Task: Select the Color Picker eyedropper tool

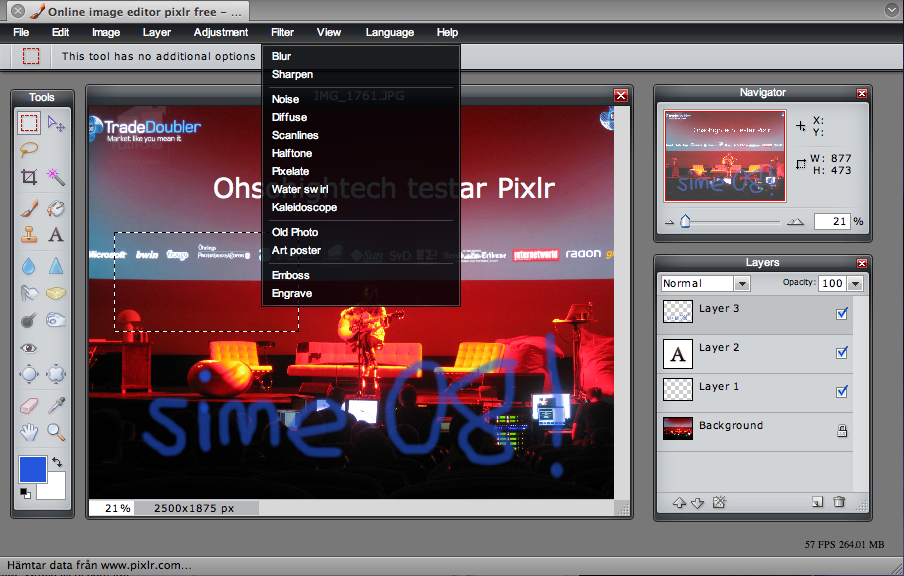Action: coord(56,406)
